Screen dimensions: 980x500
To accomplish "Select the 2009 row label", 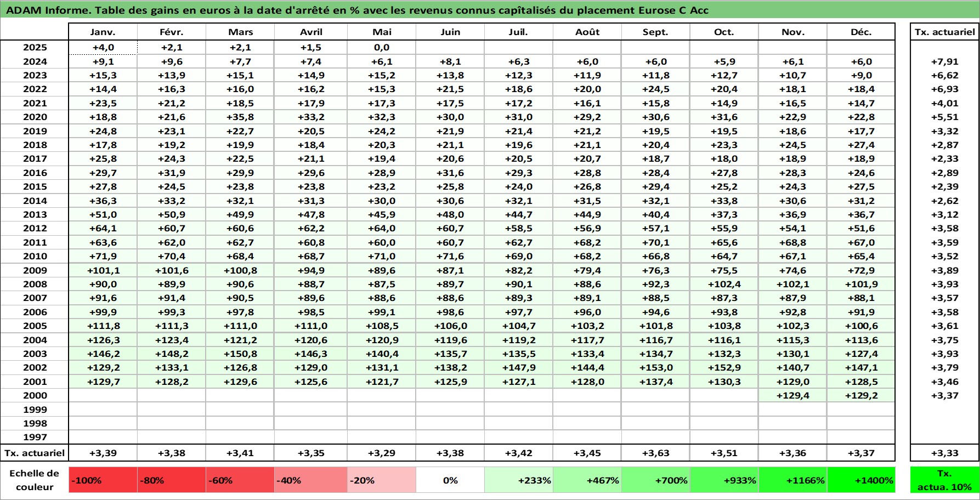I will click(x=35, y=270).
